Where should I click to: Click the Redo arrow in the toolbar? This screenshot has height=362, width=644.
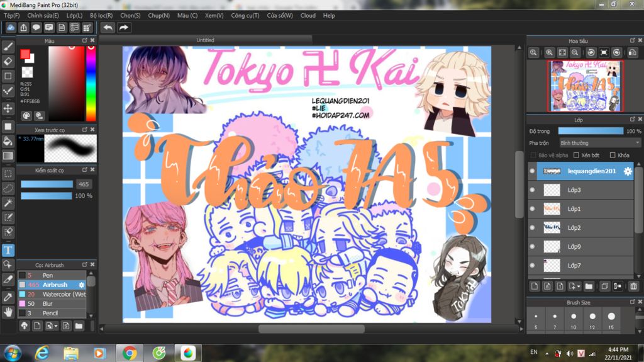tap(124, 28)
